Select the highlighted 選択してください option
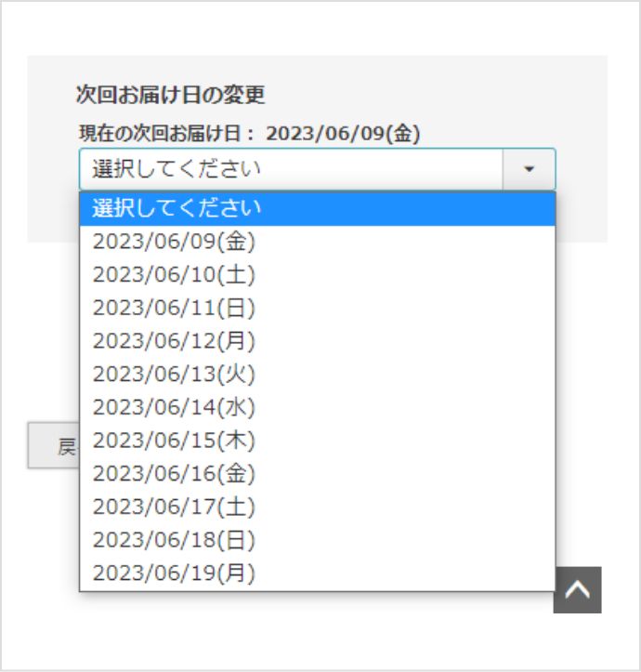Image resolution: width=641 pixels, height=672 pixels. pyautogui.click(x=317, y=209)
